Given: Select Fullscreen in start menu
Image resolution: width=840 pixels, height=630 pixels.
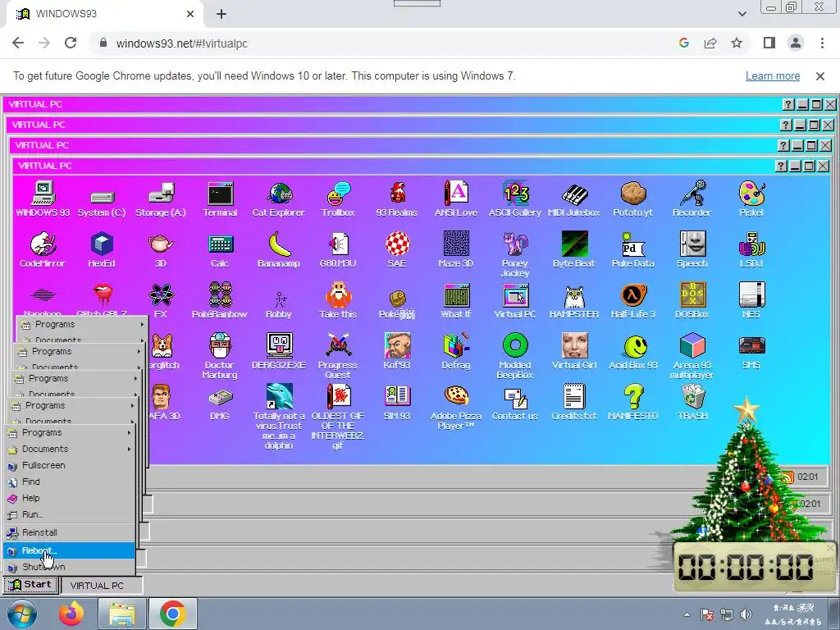Looking at the screenshot, I should pos(69,466).
